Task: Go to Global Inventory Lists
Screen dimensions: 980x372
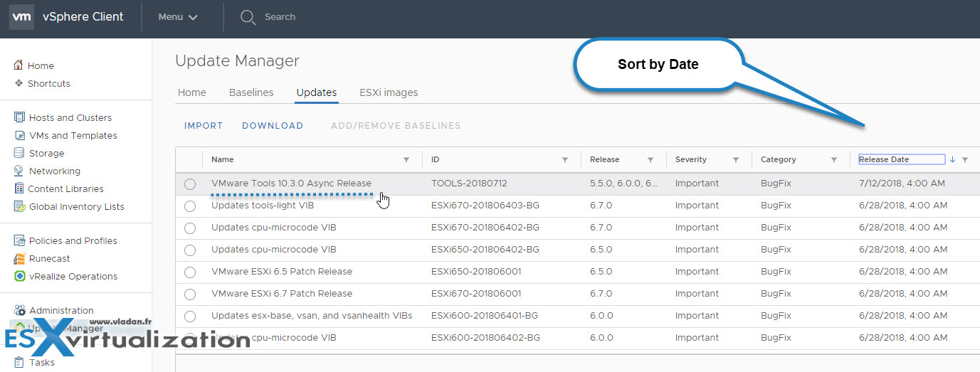Action: click(x=77, y=206)
